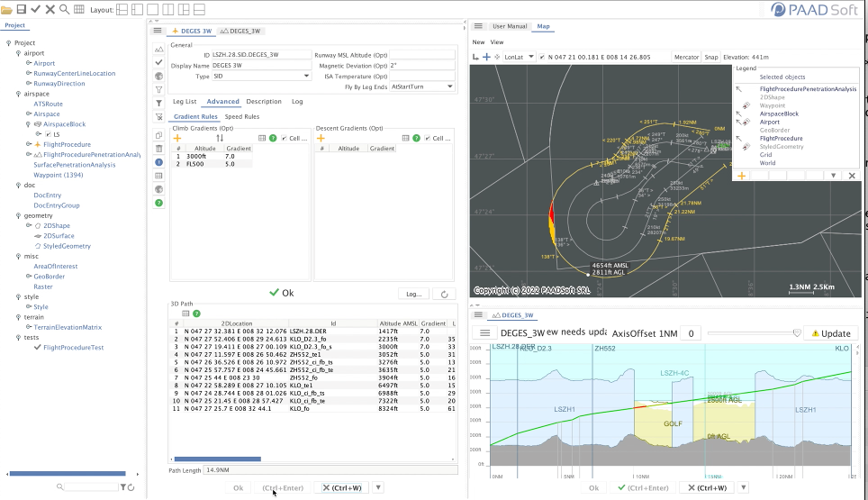Toggle Cell checkbox in Climb Gradients
The width and height of the screenshot is (868, 500).
click(x=284, y=139)
